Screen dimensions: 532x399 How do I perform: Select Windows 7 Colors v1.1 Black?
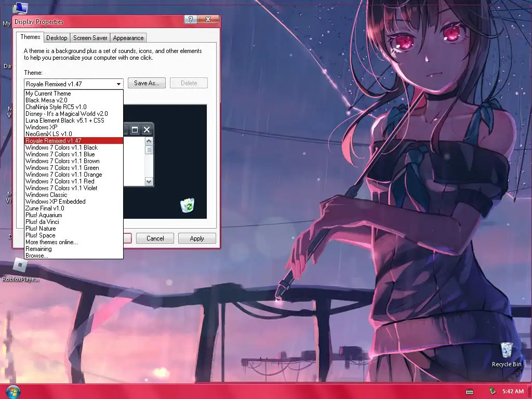click(x=74, y=148)
